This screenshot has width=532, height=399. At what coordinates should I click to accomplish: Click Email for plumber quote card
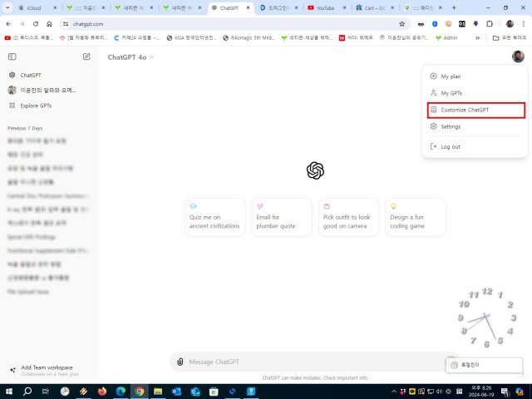click(282, 217)
